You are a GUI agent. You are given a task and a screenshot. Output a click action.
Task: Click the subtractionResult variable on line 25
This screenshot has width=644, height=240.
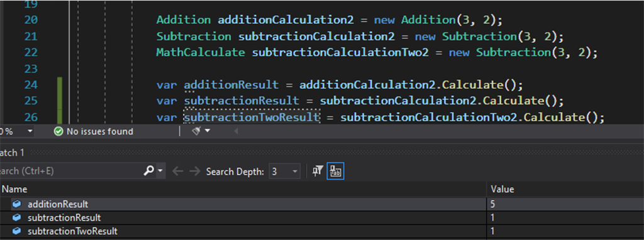tap(241, 101)
